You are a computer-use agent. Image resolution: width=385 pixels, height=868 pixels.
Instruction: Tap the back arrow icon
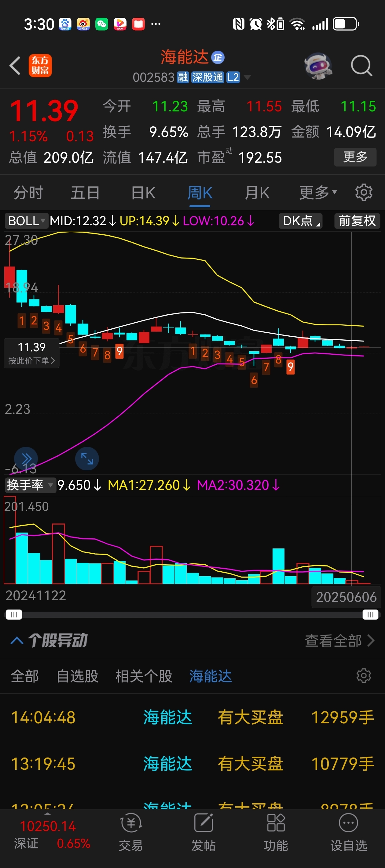15,65
